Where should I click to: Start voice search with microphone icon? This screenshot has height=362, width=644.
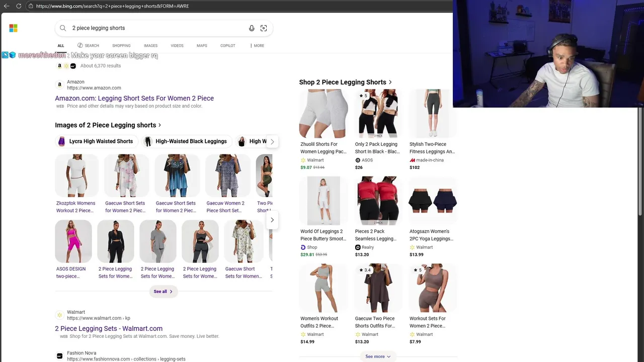[252, 28]
